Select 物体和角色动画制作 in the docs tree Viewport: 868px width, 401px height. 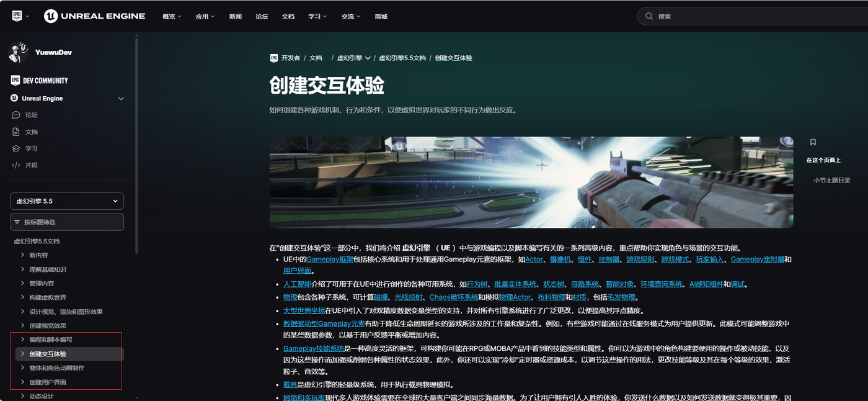(x=57, y=368)
